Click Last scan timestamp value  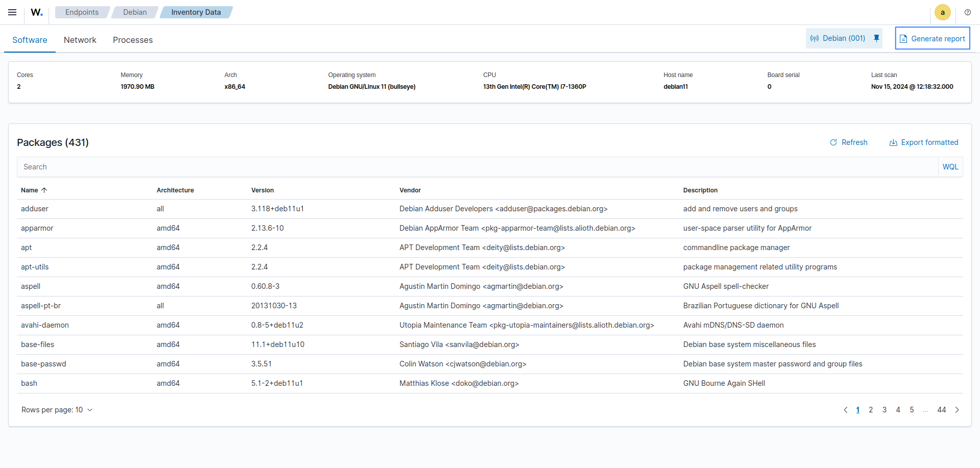click(912, 87)
